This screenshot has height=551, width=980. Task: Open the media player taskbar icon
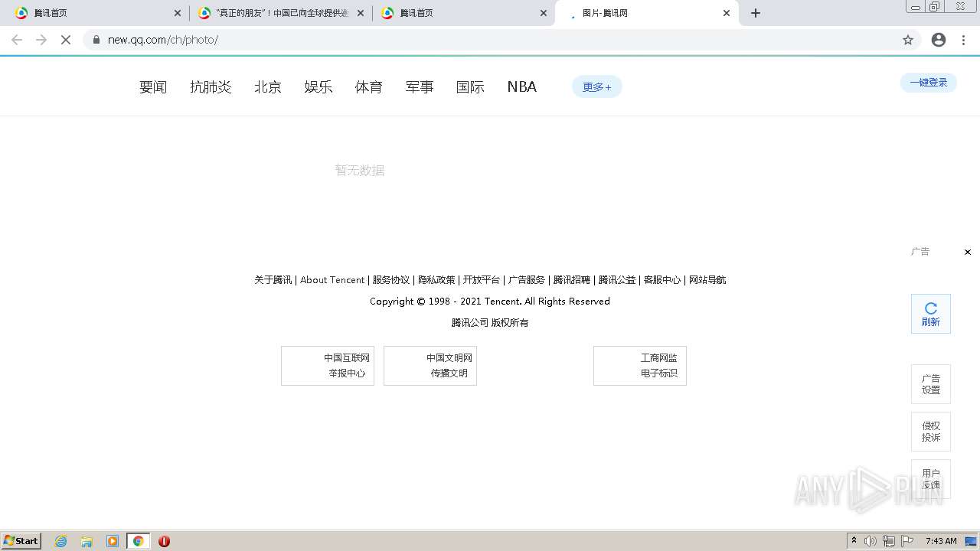click(x=113, y=541)
